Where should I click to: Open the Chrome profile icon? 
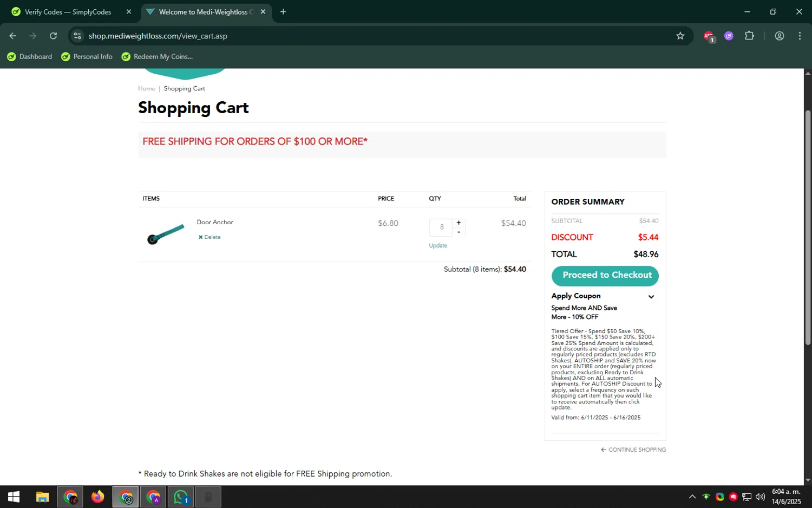point(780,36)
